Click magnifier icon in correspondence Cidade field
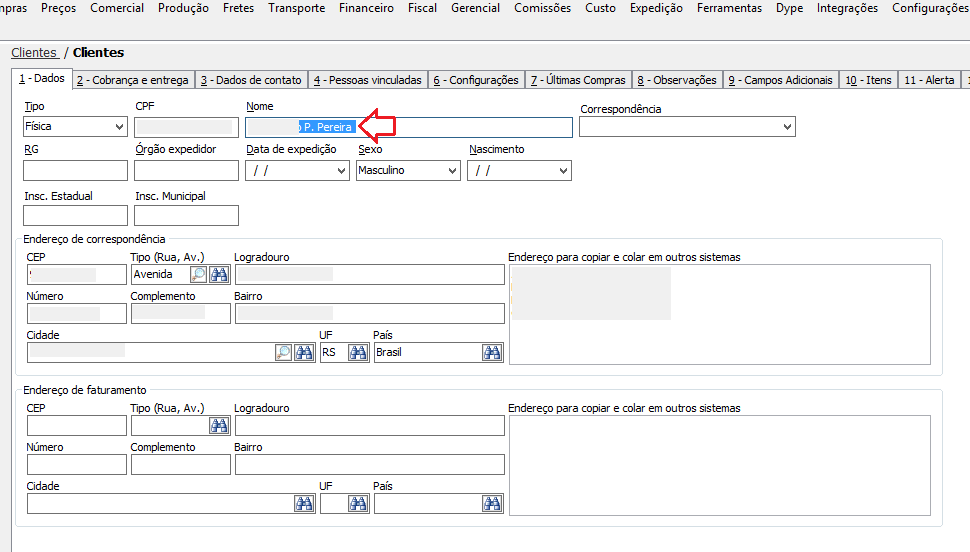The image size is (970, 552). [283, 352]
